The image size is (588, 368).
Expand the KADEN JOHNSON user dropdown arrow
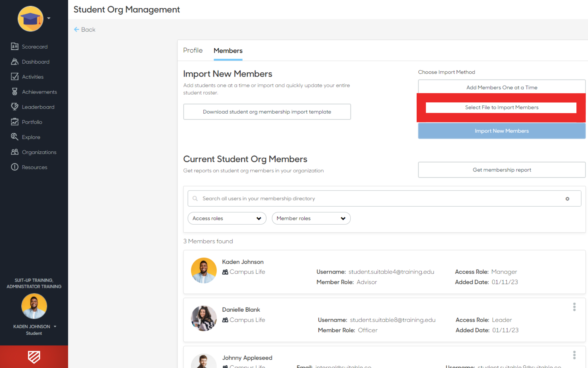[55, 326]
